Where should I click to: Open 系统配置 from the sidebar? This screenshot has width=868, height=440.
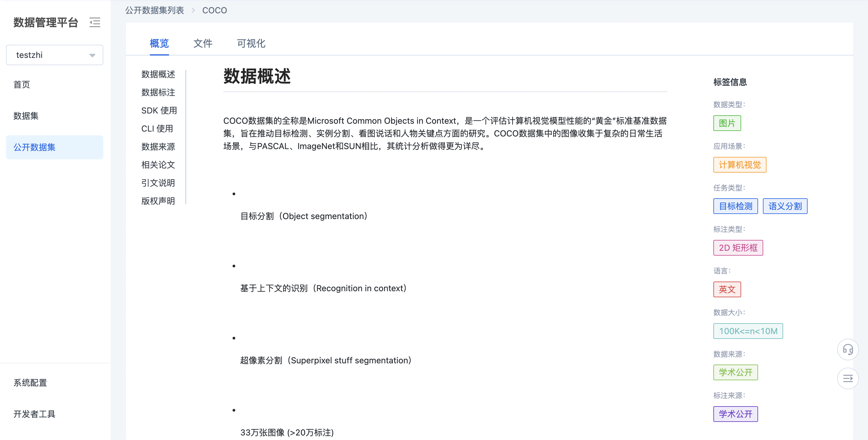coord(30,383)
